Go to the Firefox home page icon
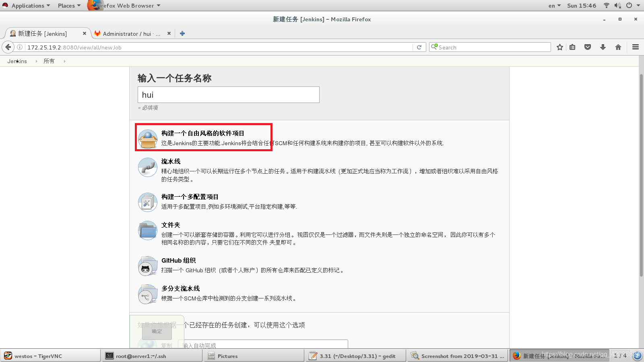The height and width of the screenshot is (362, 644). click(x=618, y=47)
